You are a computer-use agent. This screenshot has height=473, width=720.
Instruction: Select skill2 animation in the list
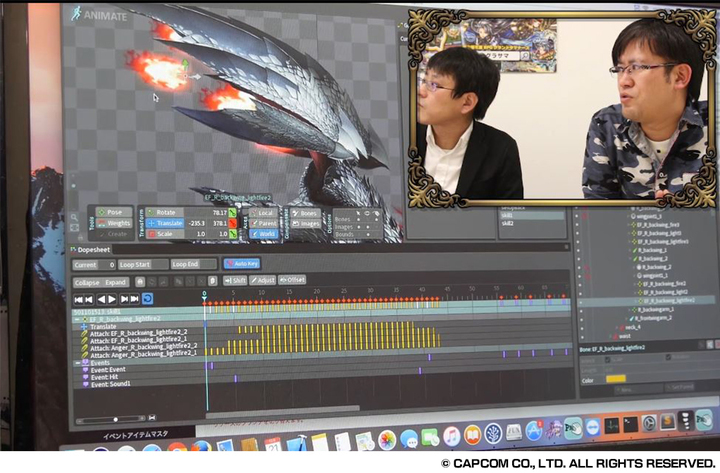510,223
